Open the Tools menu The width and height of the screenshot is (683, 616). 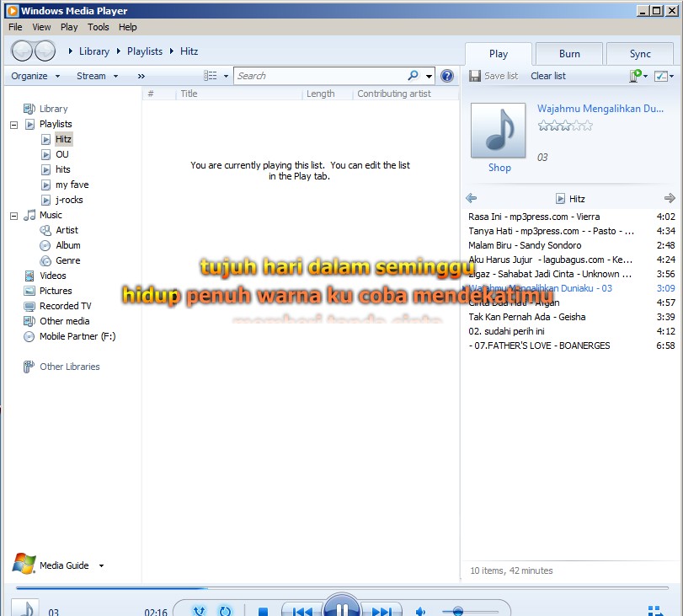[98, 27]
